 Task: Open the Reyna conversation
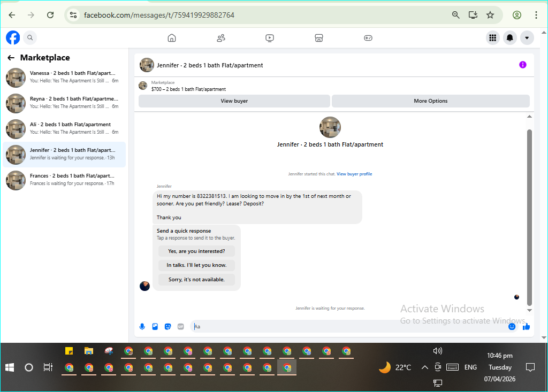click(64, 103)
